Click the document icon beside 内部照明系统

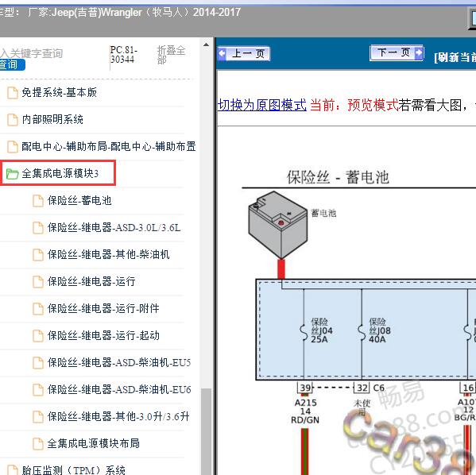point(13,120)
